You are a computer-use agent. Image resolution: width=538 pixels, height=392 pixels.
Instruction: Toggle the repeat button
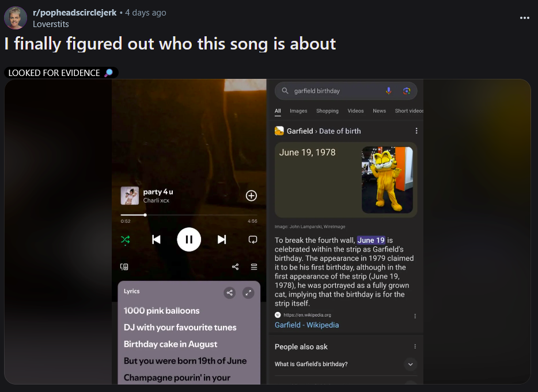(x=252, y=239)
